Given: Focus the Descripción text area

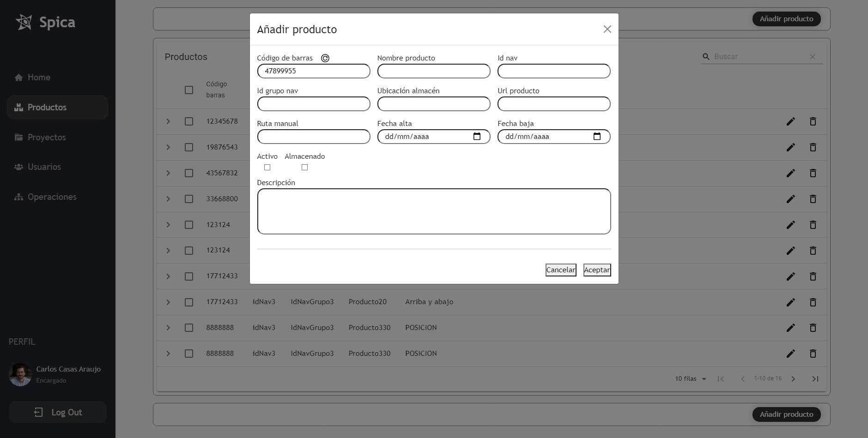Looking at the screenshot, I should [x=434, y=211].
